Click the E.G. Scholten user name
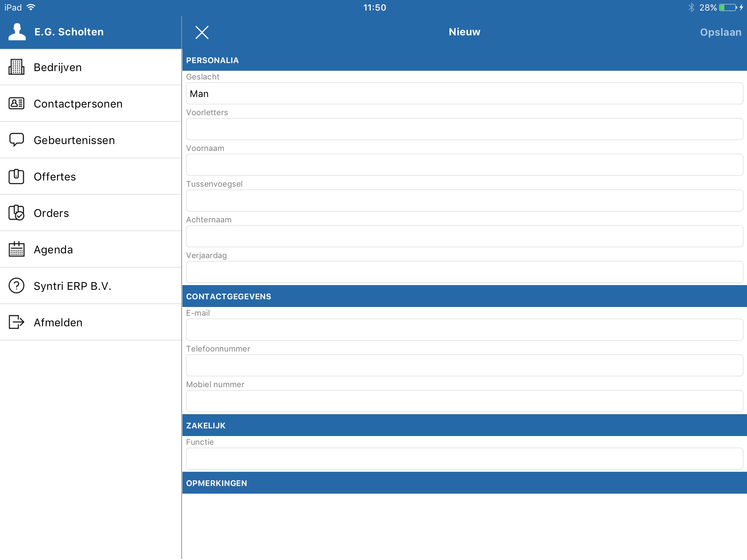Screen dimensions: 747x560 (x=69, y=32)
